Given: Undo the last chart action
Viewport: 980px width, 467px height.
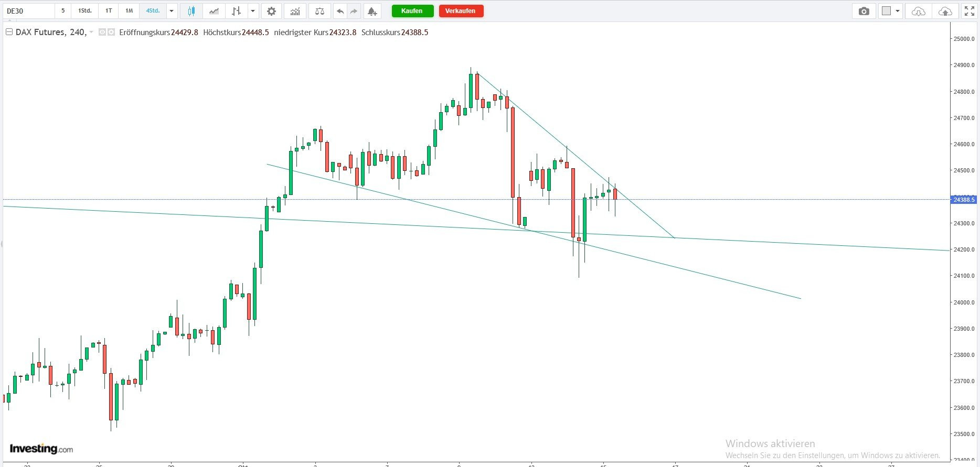Looking at the screenshot, I should coord(340,11).
